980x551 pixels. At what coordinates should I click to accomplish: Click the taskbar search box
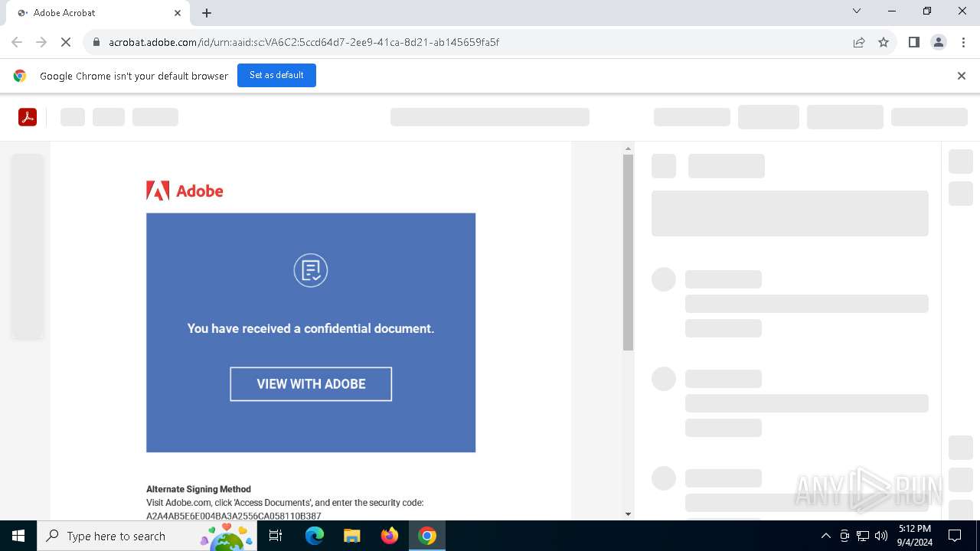click(145, 536)
